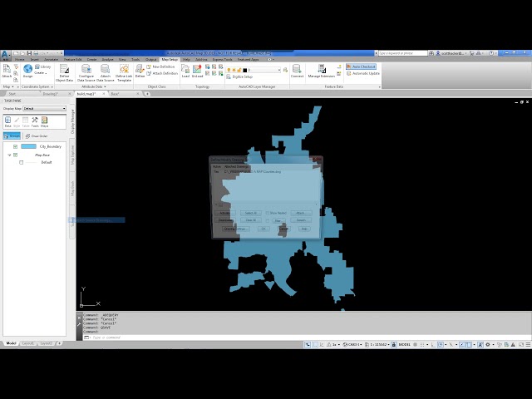Open the layer selector dropdown in Layer Manager
The height and width of the screenshot is (399, 532).
coord(279,70)
